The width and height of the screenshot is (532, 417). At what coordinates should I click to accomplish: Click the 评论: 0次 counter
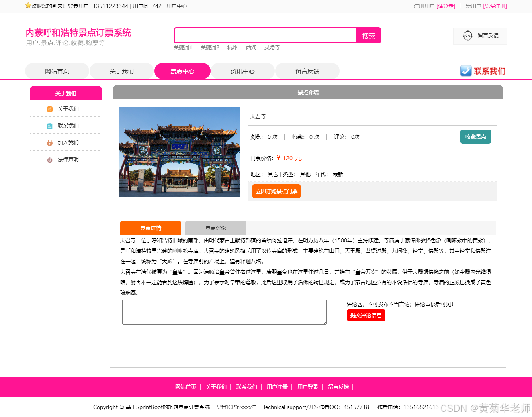347,137
